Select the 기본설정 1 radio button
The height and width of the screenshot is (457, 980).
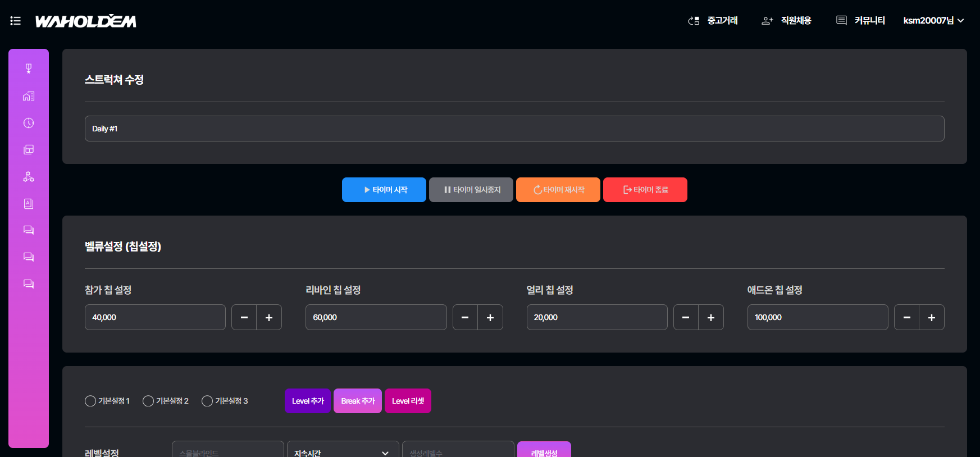coord(90,401)
